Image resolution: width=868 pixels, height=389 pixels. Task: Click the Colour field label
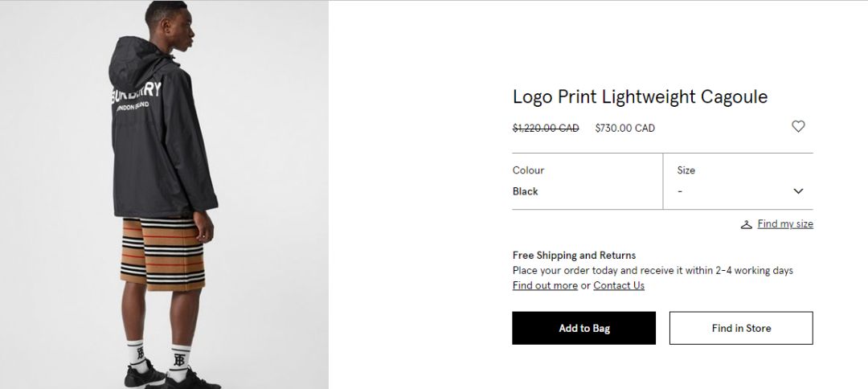(528, 170)
